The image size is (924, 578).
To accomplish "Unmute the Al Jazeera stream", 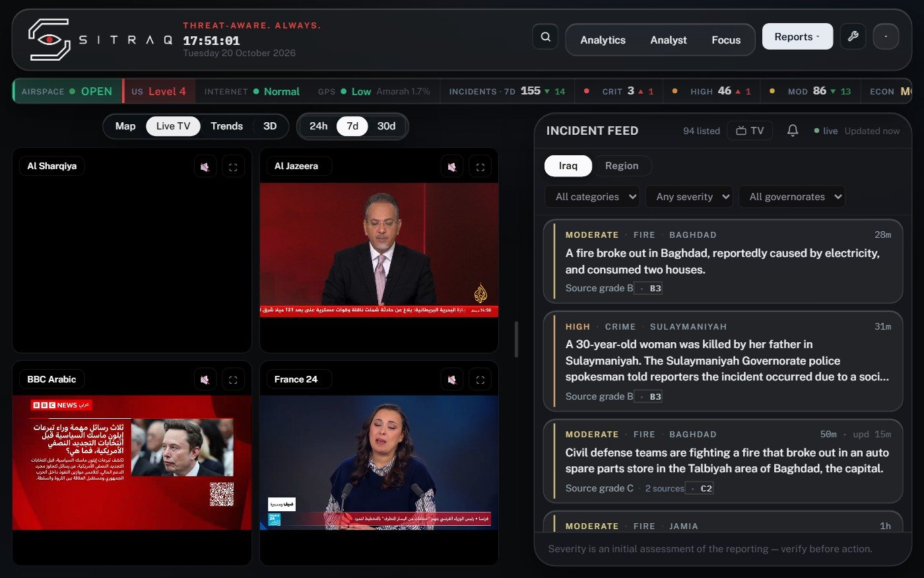I will click(452, 167).
